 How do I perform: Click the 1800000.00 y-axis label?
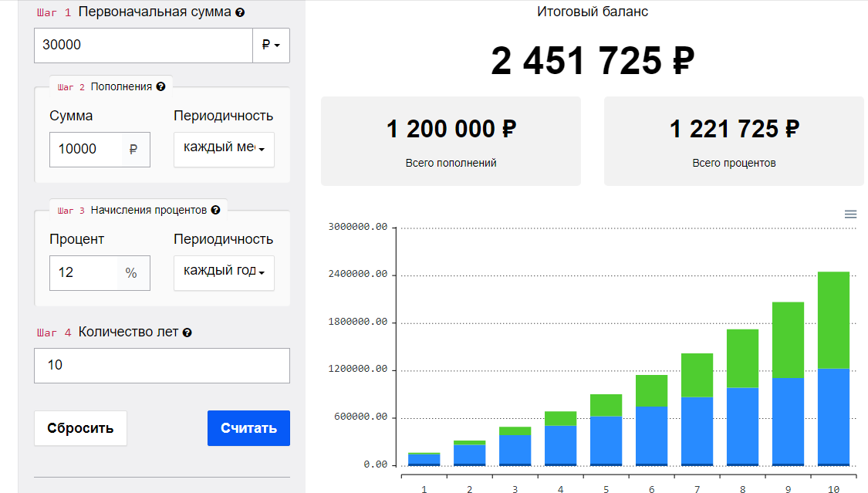pyautogui.click(x=357, y=322)
